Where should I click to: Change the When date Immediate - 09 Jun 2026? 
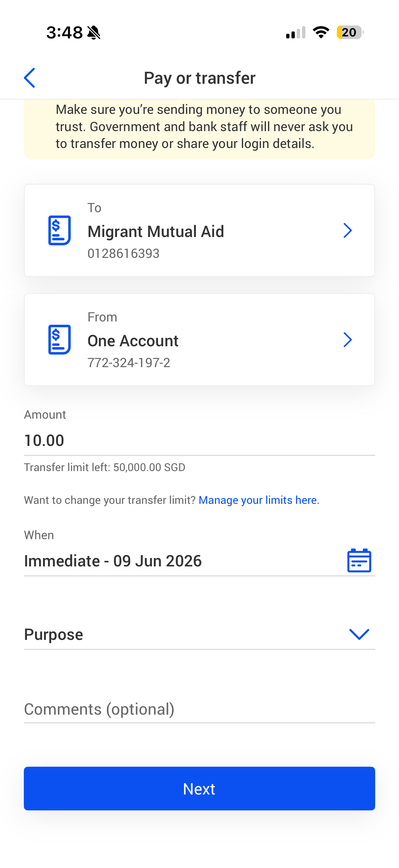point(199,561)
